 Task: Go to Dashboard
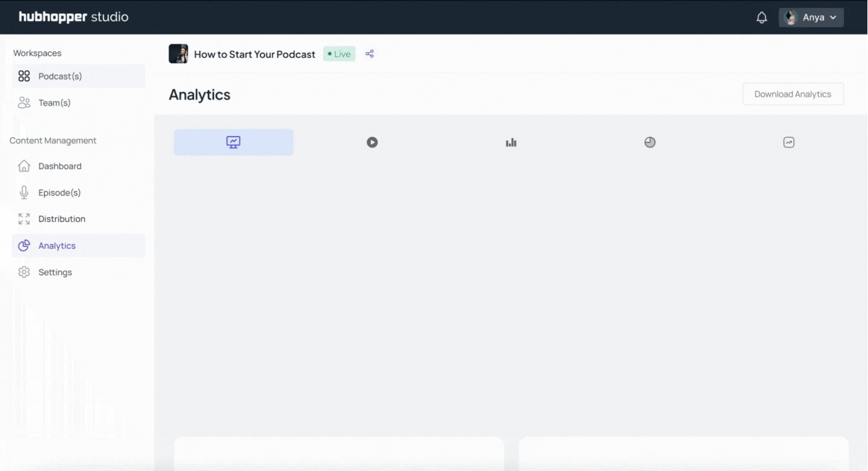coord(78,166)
